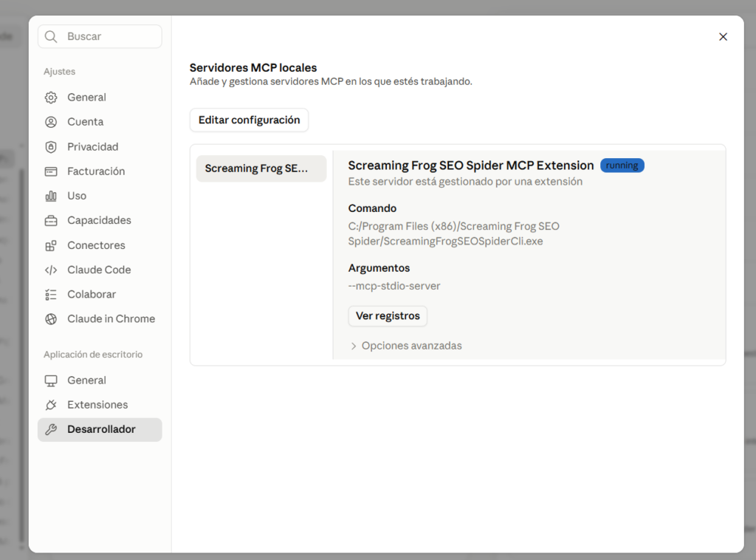Close the settings dialog with X
This screenshot has height=560, width=756.
723,37
